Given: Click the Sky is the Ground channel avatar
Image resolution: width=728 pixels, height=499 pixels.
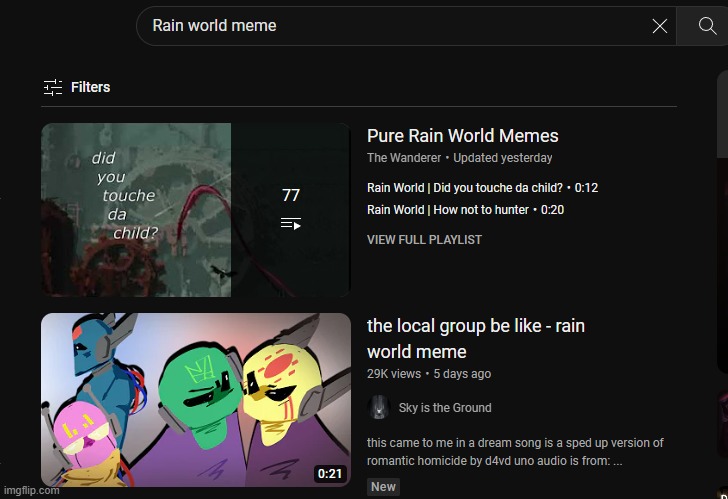Looking at the screenshot, I should 379,408.
